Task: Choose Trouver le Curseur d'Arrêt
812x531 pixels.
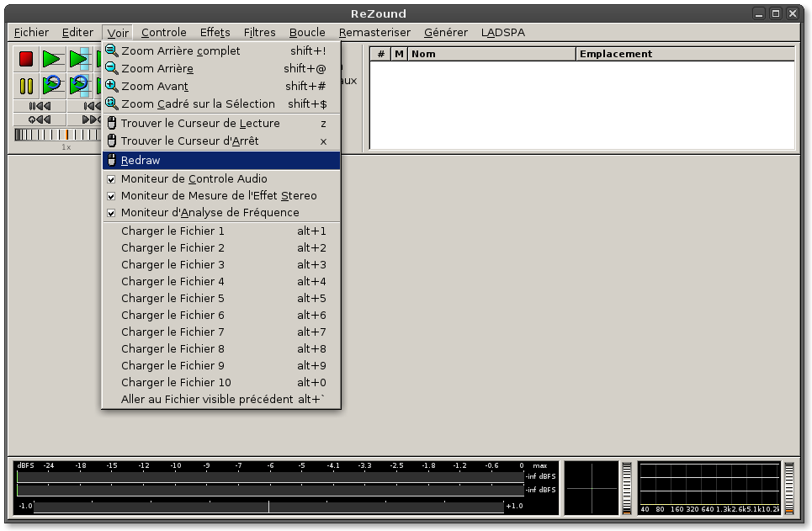Action: click(221, 141)
